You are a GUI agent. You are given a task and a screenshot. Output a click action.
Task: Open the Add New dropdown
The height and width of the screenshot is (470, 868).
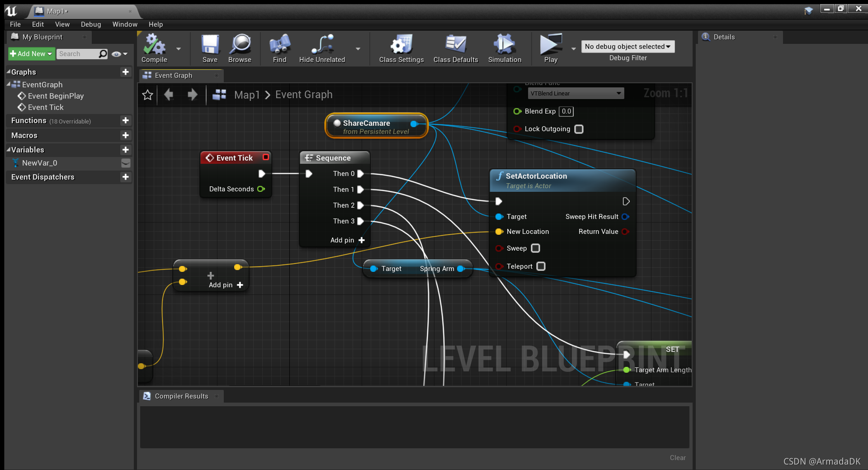32,54
